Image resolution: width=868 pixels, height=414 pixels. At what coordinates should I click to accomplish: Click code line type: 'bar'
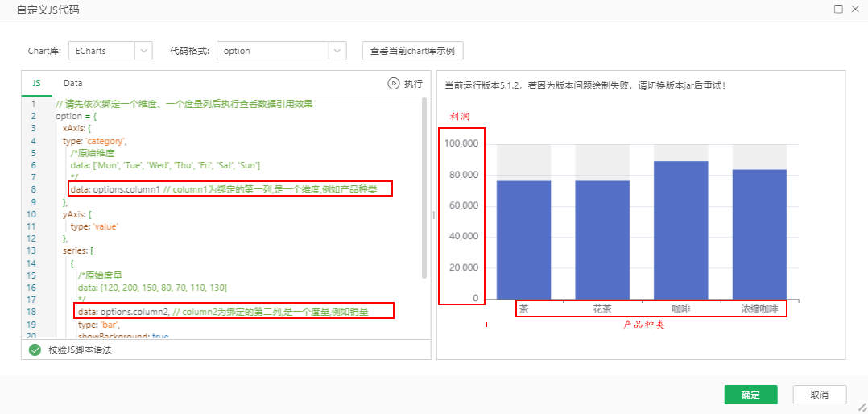click(x=99, y=325)
